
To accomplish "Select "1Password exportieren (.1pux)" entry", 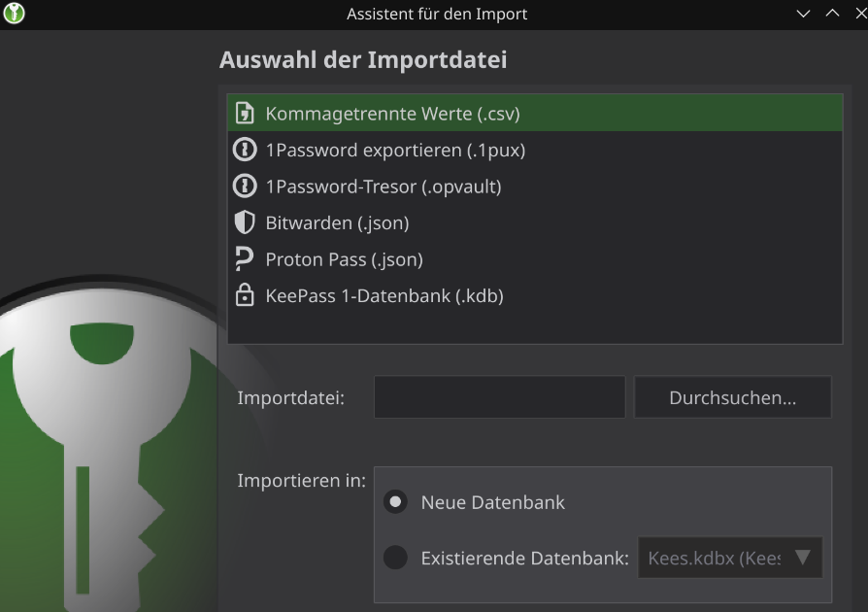I will point(535,150).
